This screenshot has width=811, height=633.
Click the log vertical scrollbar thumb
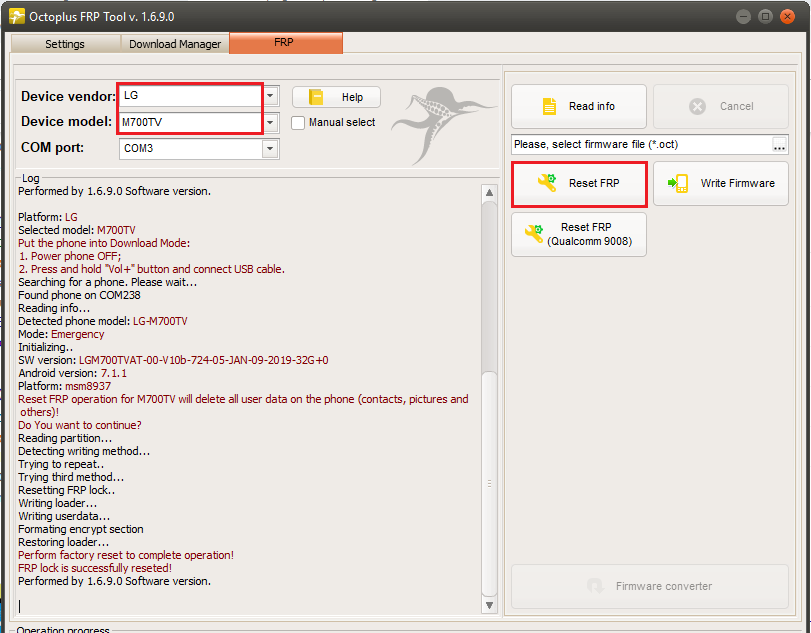489,484
